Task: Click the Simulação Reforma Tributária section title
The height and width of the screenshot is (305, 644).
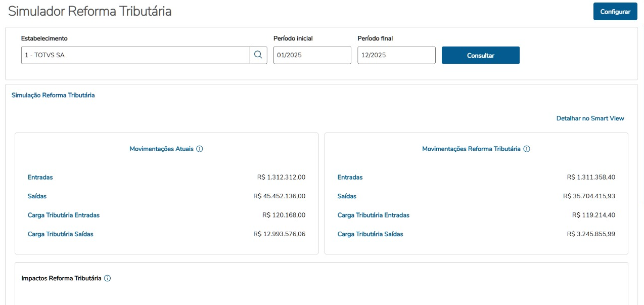Action: [53, 95]
